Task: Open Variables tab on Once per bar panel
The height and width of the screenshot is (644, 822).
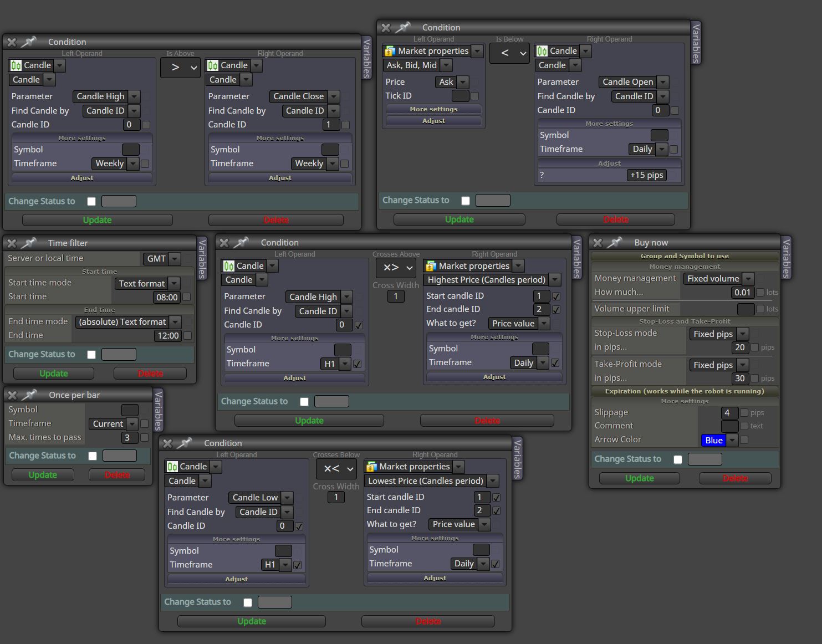Action: [x=158, y=411]
